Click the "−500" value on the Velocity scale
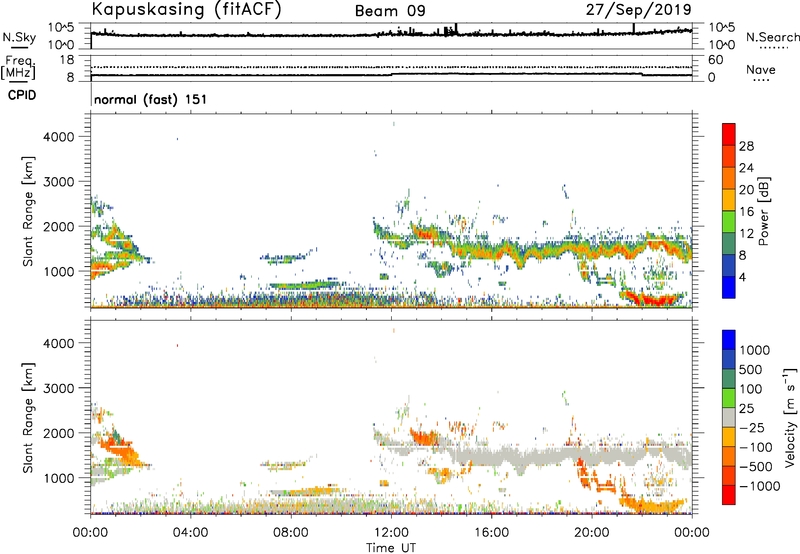This screenshot has height=554, width=800. (x=756, y=466)
